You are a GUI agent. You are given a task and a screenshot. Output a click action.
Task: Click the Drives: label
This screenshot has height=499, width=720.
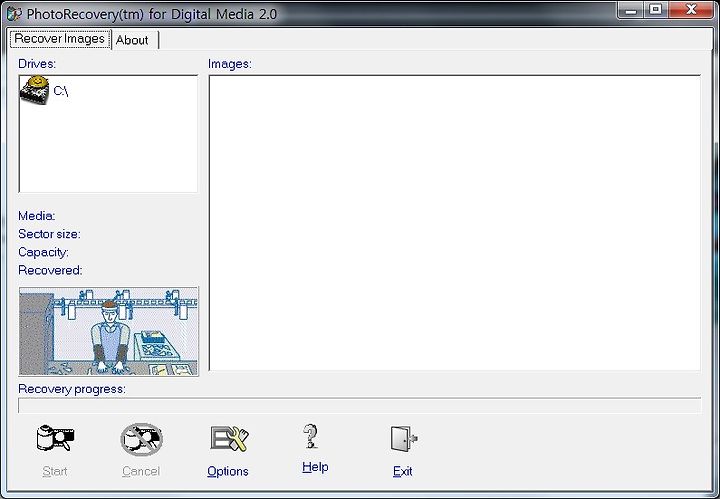pyautogui.click(x=37, y=64)
